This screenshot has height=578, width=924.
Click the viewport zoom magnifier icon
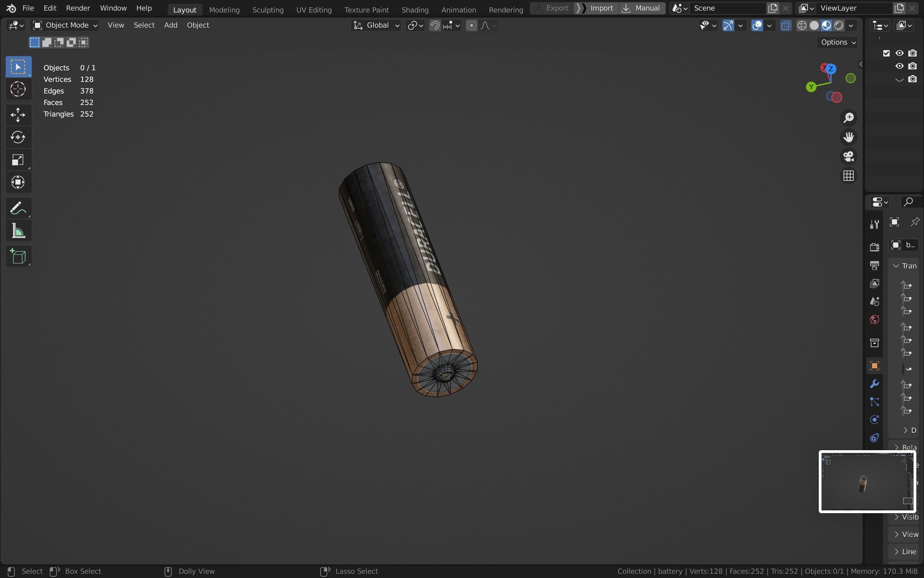[848, 118]
